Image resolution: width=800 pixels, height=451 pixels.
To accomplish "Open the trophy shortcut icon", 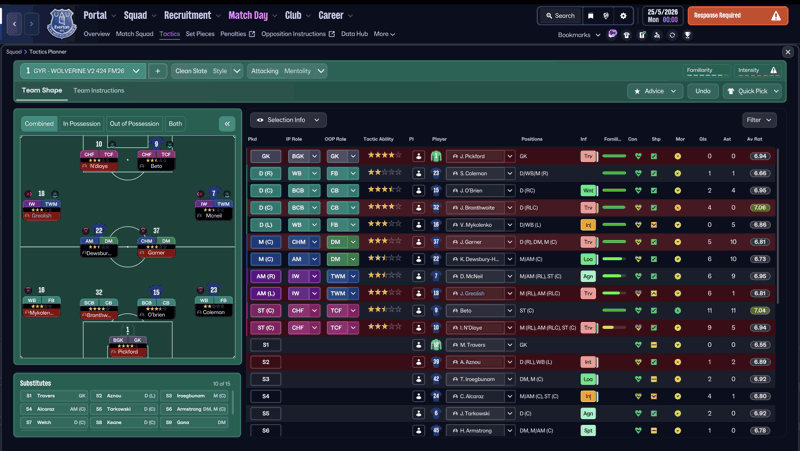I will (x=688, y=35).
